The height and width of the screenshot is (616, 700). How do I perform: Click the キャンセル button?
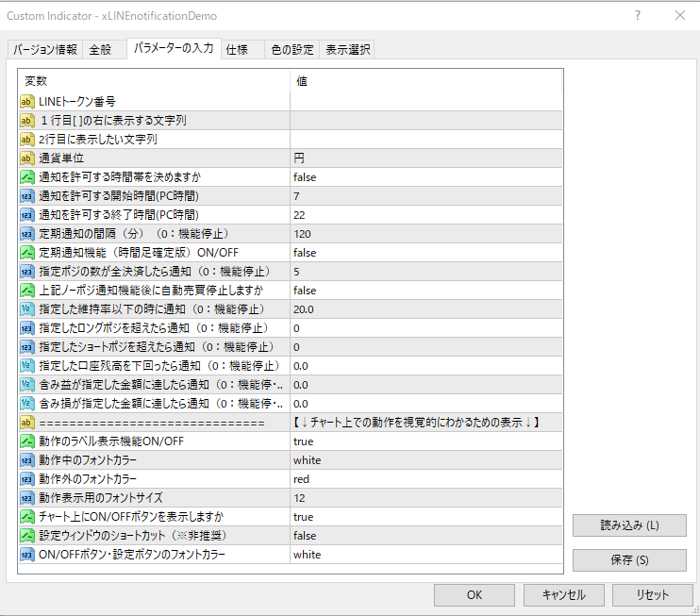click(x=564, y=595)
